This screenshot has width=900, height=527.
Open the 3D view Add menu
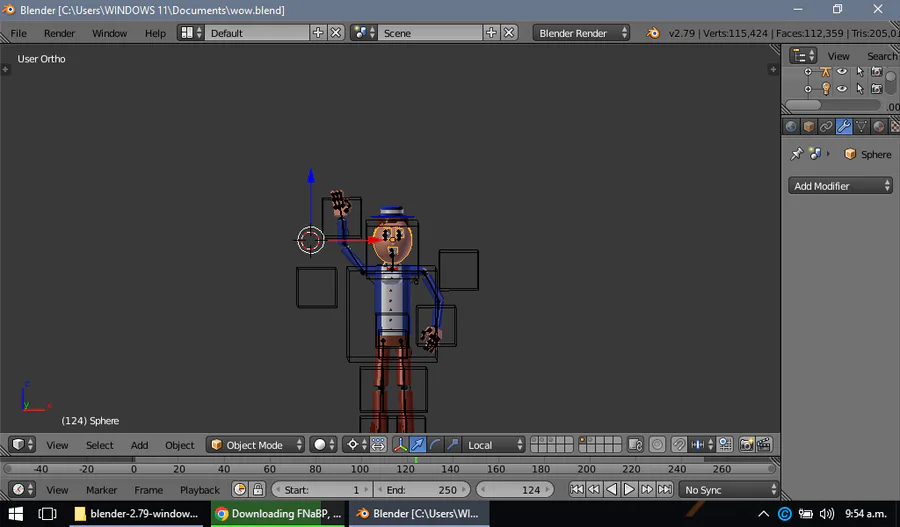[x=139, y=445]
